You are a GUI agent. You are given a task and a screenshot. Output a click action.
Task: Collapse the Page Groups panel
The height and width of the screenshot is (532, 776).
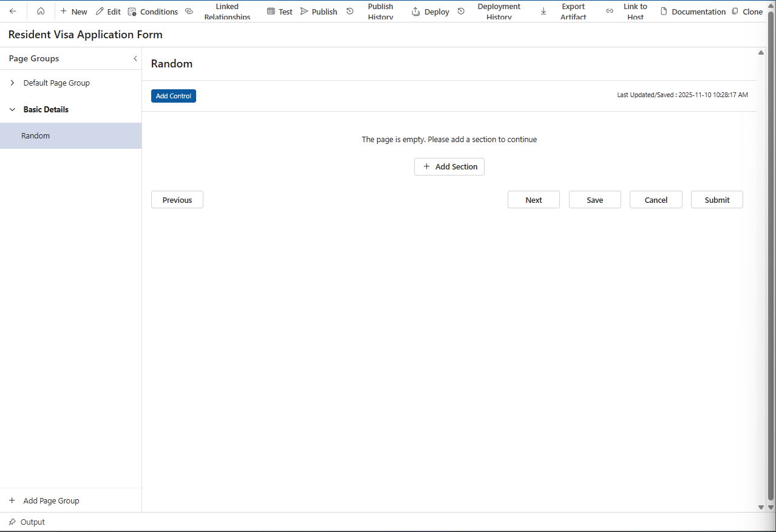[x=135, y=58]
